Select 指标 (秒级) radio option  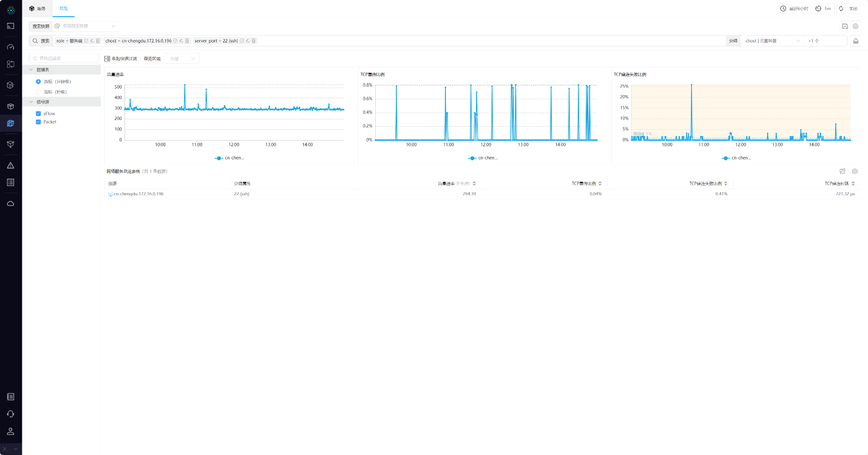[x=39, y=92]
